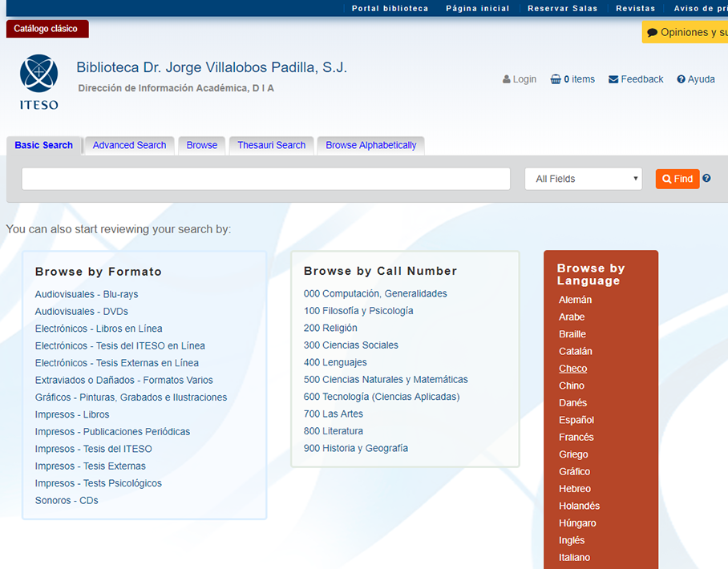Viewport: 728px width, 569px height.
Task: Browse Impresos - Tests Psicológicos
Action: [99, 483]
